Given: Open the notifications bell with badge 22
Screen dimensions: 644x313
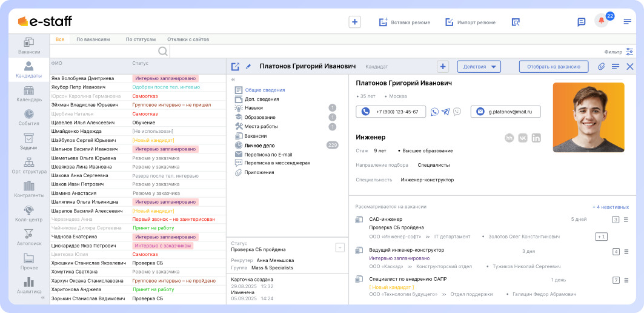Looking at the screenshot, I should coord(601,21).
